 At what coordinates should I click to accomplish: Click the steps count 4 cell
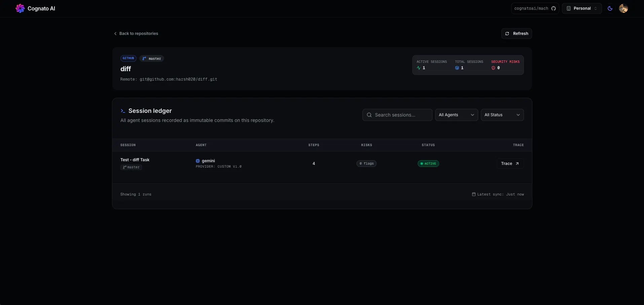(314, 164)
